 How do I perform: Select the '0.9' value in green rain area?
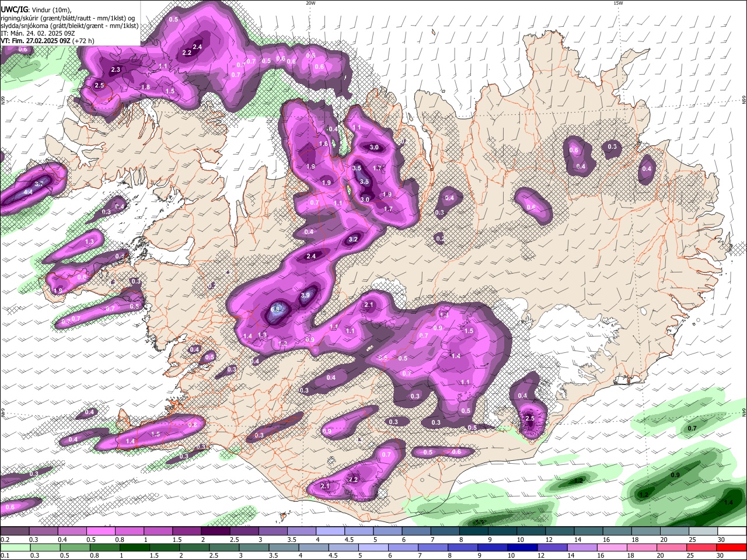(675, 475)
